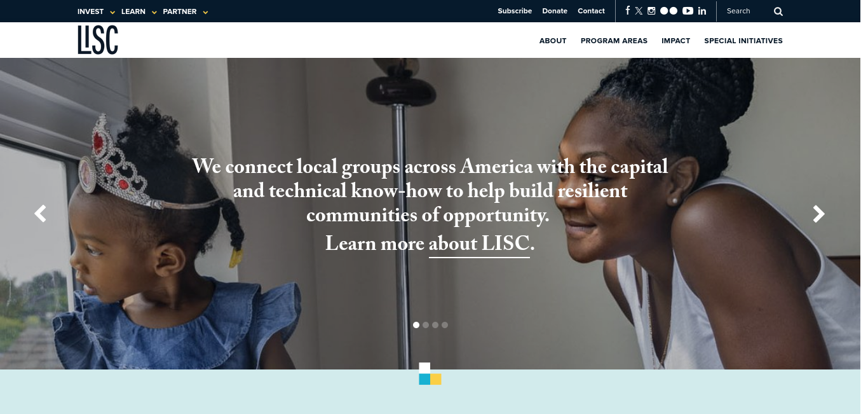This screenshot has width=868, height=414.
Task: Open the LinkedIn social icon
Action: [702, 11]
